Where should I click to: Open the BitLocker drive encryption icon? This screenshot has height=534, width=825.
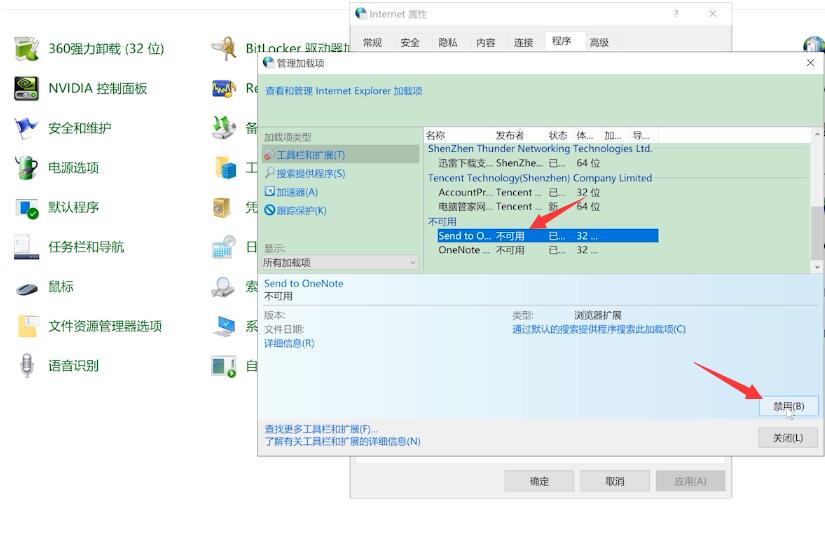pyautogui.click(x=224, y=48)
